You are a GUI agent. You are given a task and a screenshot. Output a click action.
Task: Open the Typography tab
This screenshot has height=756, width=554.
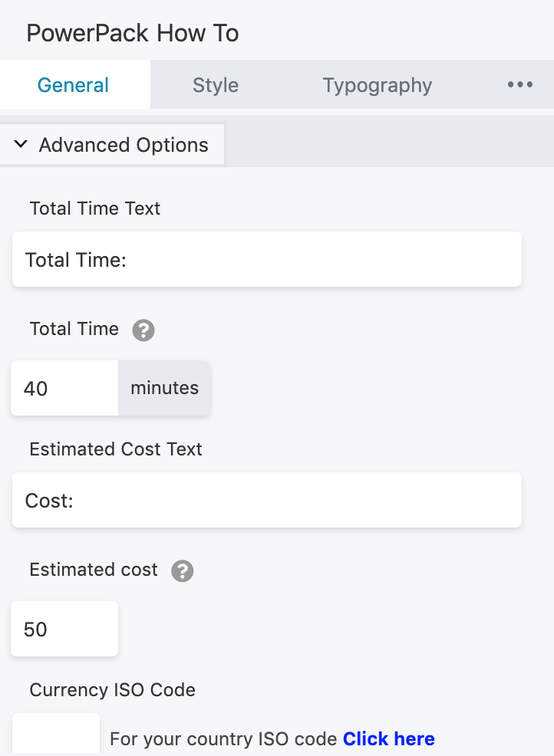(378, 85)
